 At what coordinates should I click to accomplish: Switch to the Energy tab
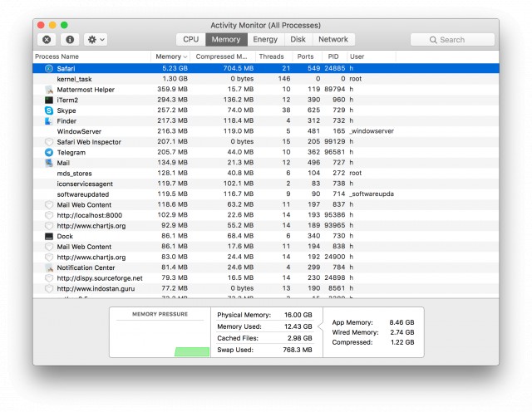point(265,39)
